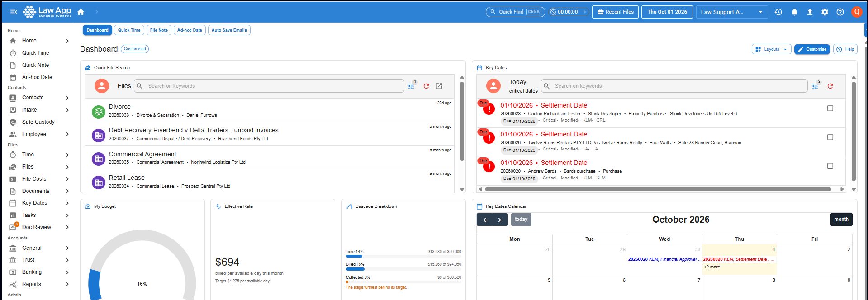Viewport: 868px width, 300px height.
Task: Click the Customised badge next to Dashboard
Action: tap(135, 49)
